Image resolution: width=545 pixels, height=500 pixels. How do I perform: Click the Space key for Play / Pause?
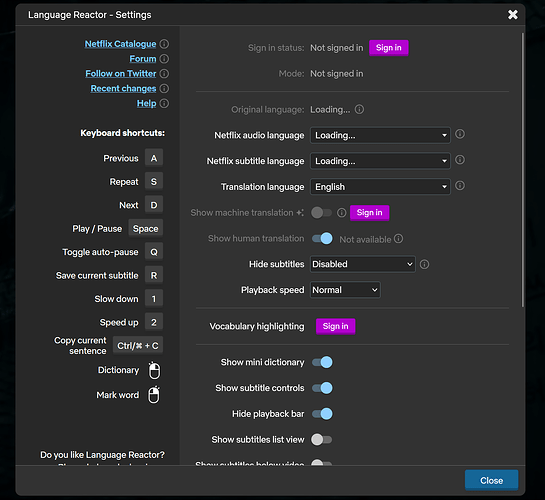coord(146,229)
